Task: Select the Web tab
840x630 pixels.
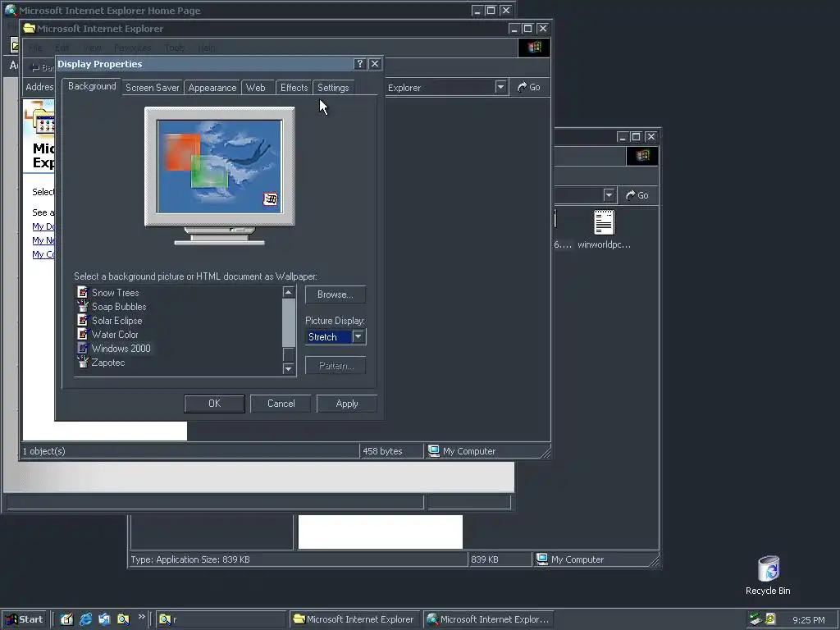Action: (x=256, y=88)
